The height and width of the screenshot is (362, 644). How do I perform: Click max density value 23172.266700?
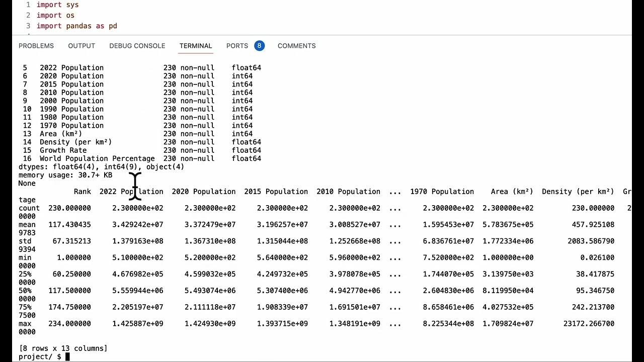[589, 324]
